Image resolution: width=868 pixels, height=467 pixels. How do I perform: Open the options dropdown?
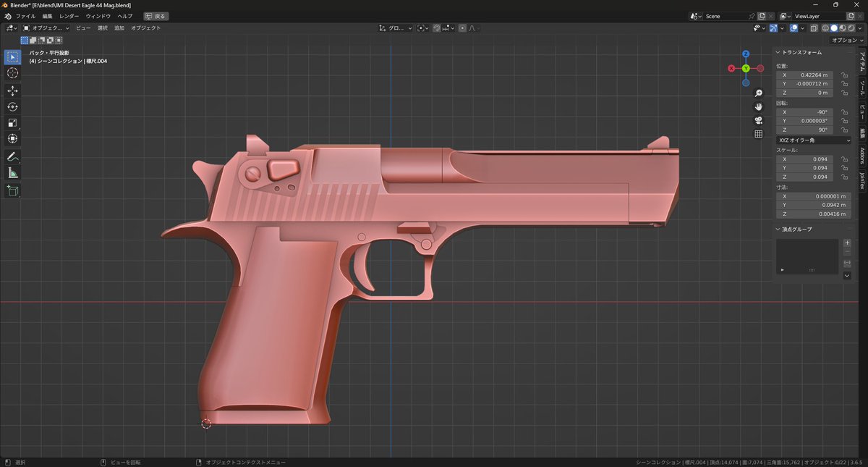846,41
